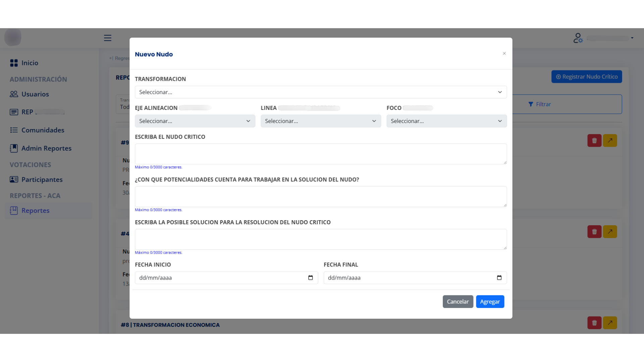The image size is (644, 362).
Task: Open the Transformacion dropdown
Action: click(320, 92)
